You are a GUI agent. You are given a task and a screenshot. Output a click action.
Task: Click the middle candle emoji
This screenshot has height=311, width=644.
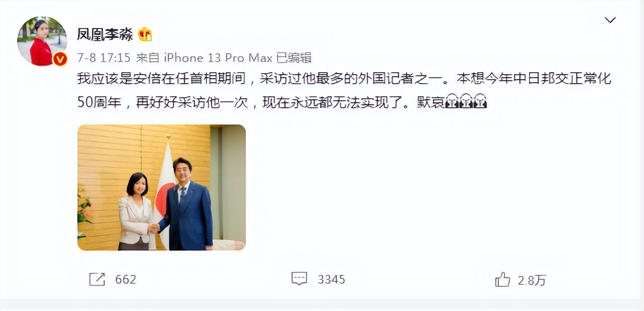coord(467,102)
